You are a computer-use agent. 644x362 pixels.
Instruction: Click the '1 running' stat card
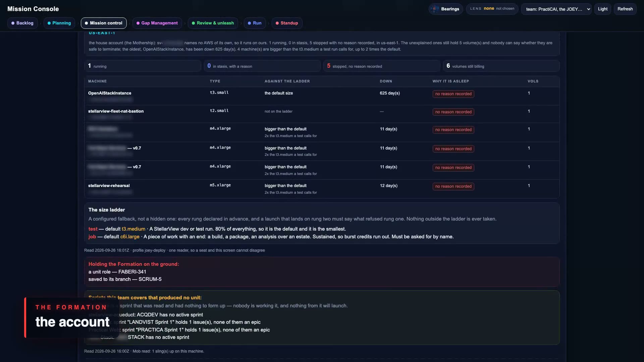[x=143, y=66]
